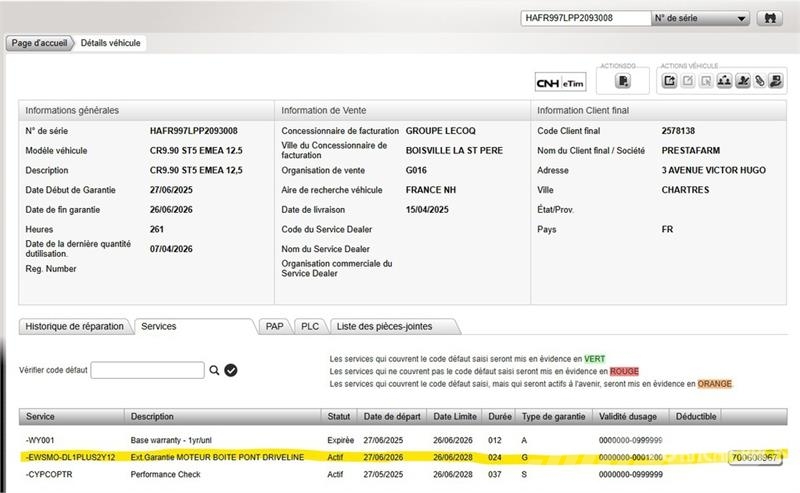800x493 pixels.
Task: Click the round checkmark validate icon
Action: [x=231, y=370]
